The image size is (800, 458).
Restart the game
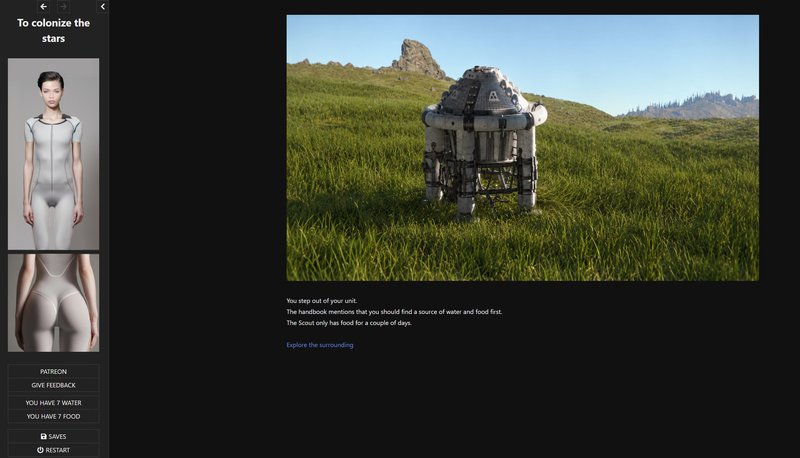pyautogui.click(x=54, y=450)
